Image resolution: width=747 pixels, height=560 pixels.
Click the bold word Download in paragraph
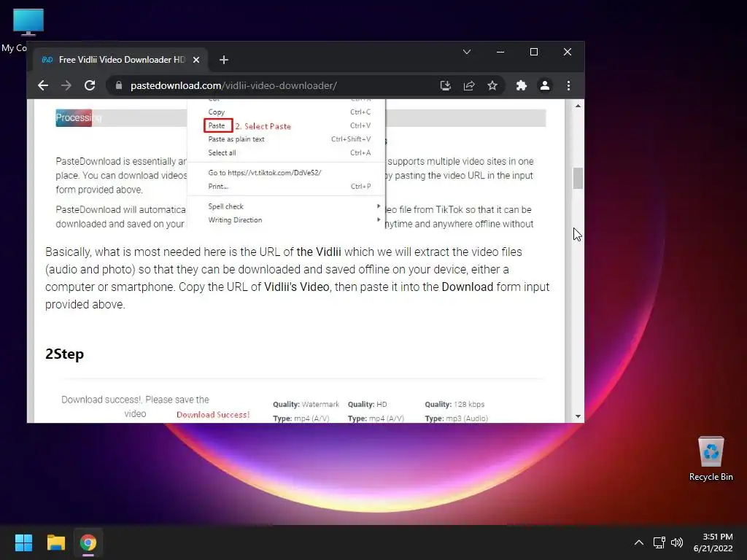468,287
